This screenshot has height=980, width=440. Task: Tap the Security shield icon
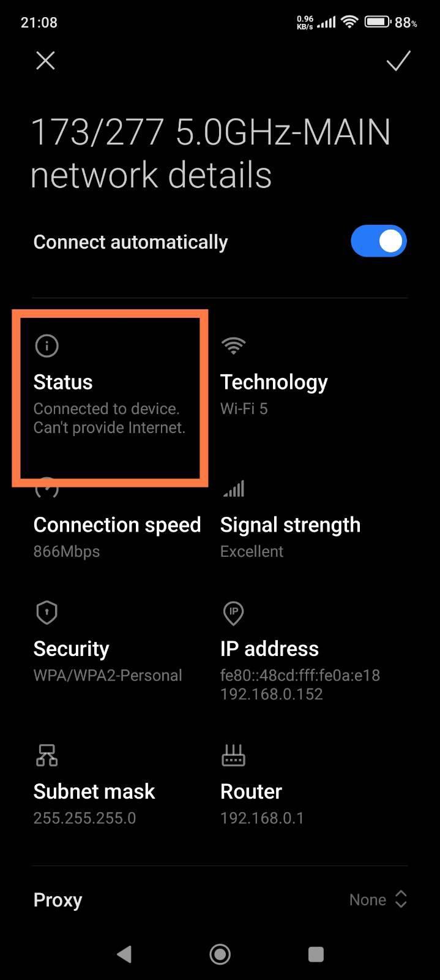tap(47, 612)
